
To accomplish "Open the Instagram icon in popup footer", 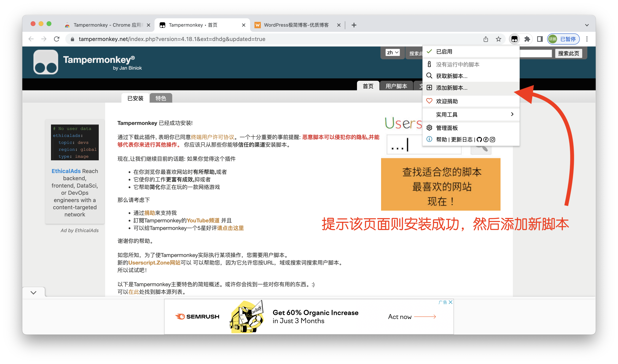I will point(492,140).
